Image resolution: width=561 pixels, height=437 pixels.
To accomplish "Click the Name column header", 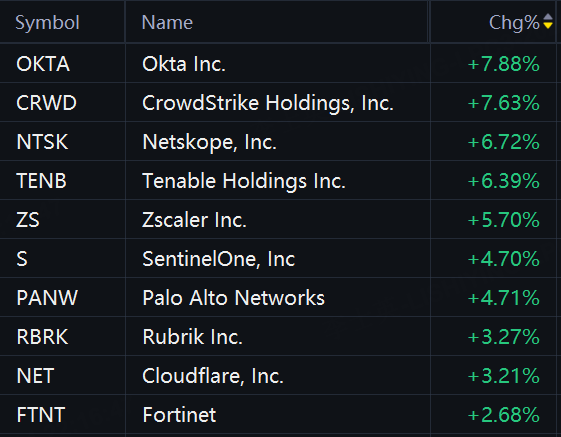I will pyautogui.click(x=167, y=23).
